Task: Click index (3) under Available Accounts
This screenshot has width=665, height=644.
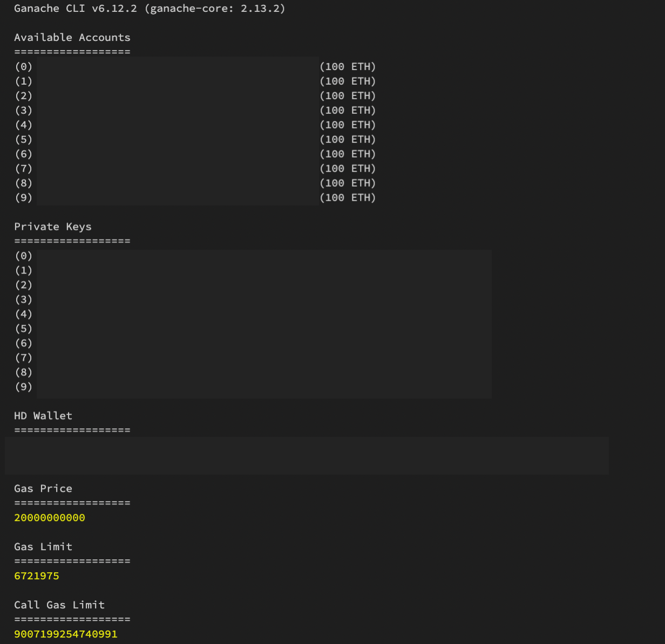Action: point(24,110)
